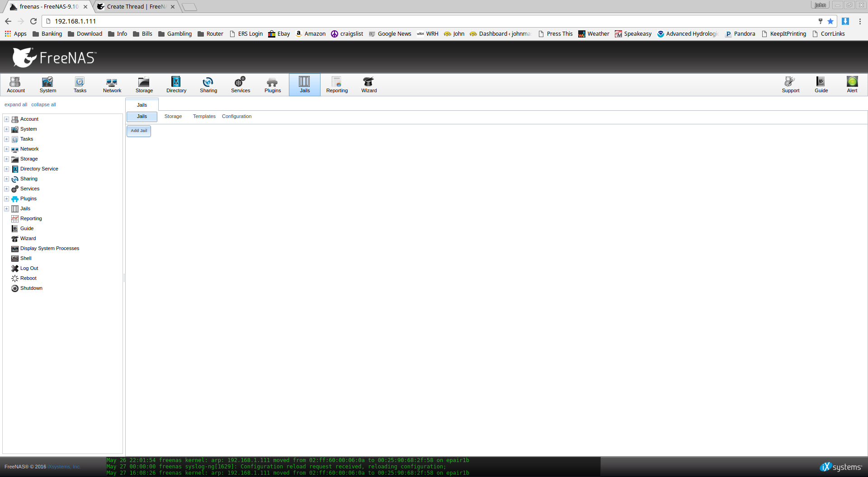868x477 pixels.
Task: Open the Pandora bookmark
Action: (x=740, y=34)
